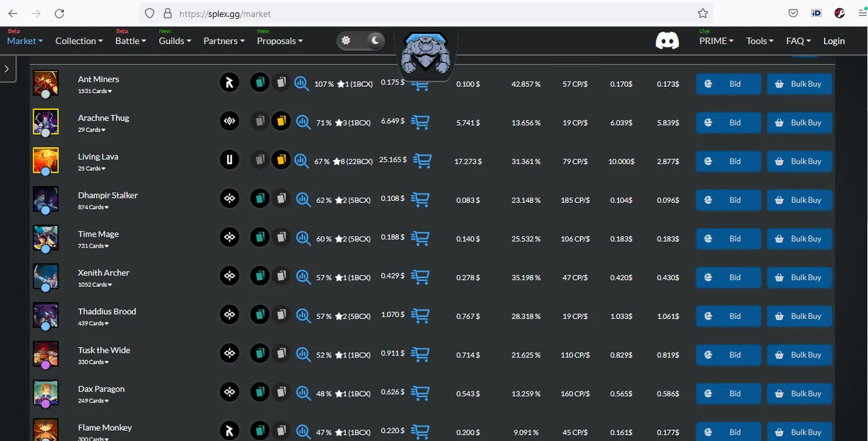Bulk Buy Xenith Archer cards
The height and width of the screenshot is (441, 868).
coord(800,277)
